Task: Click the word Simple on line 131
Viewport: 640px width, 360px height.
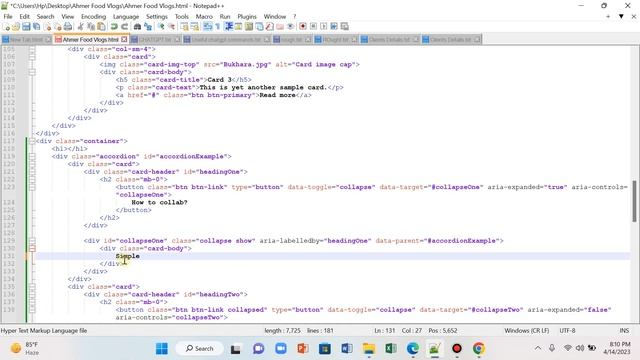Action: coord(127,256)
